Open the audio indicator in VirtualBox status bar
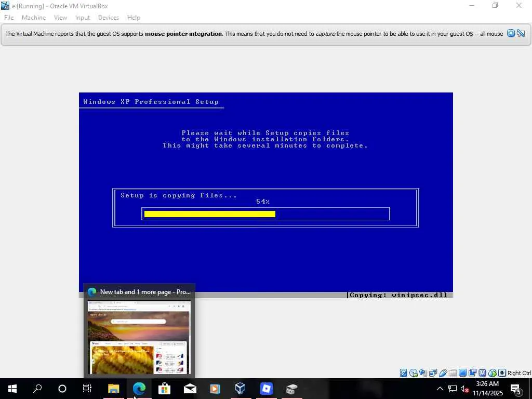 pyautogui.click(x=423, y=373)
